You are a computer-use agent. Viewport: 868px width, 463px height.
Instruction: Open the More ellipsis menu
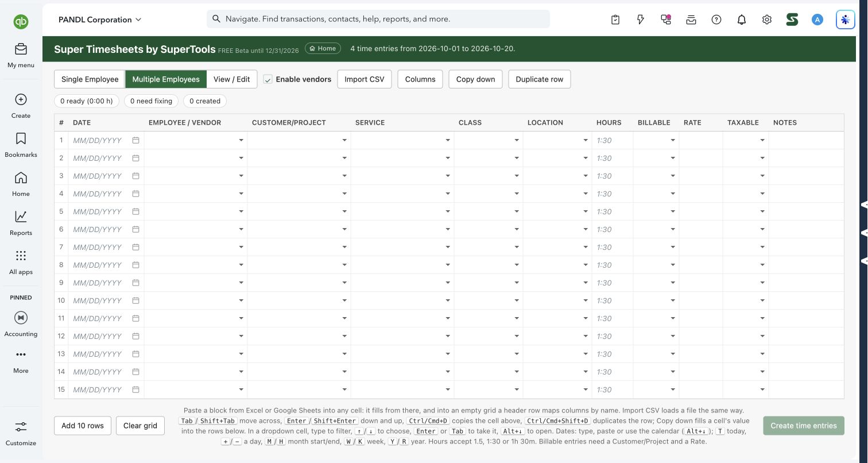coord(21,354)
